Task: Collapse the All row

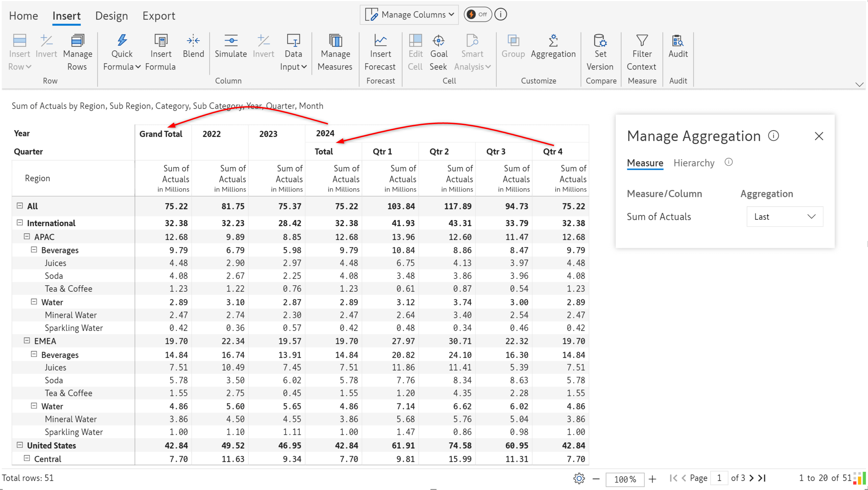Action: (20, 205)
